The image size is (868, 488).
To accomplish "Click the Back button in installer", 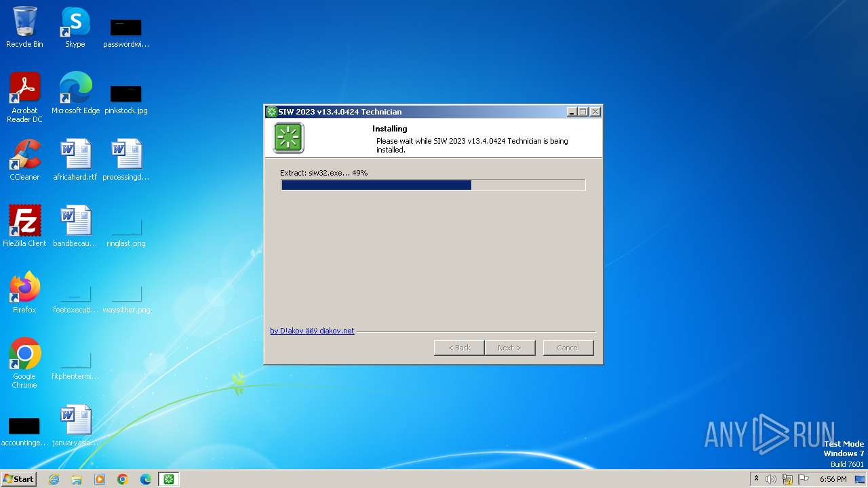I will (459, 348).
